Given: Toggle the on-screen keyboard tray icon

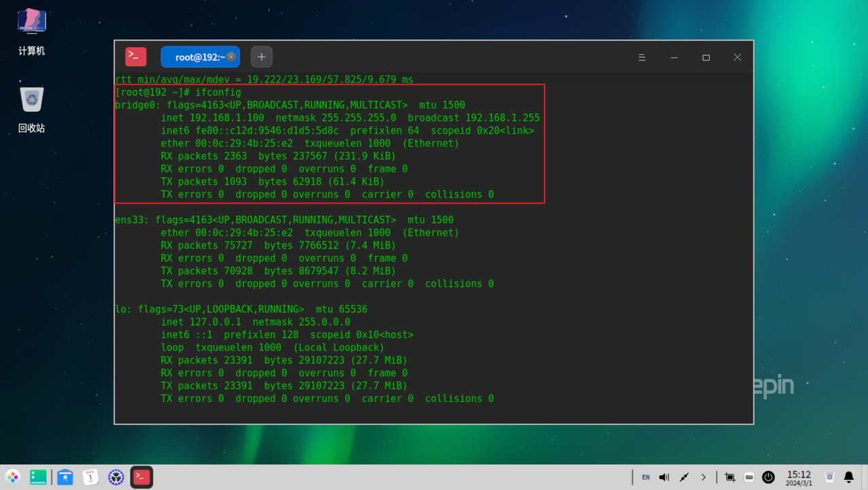Looking at the screenshot, I should point(749,477).
